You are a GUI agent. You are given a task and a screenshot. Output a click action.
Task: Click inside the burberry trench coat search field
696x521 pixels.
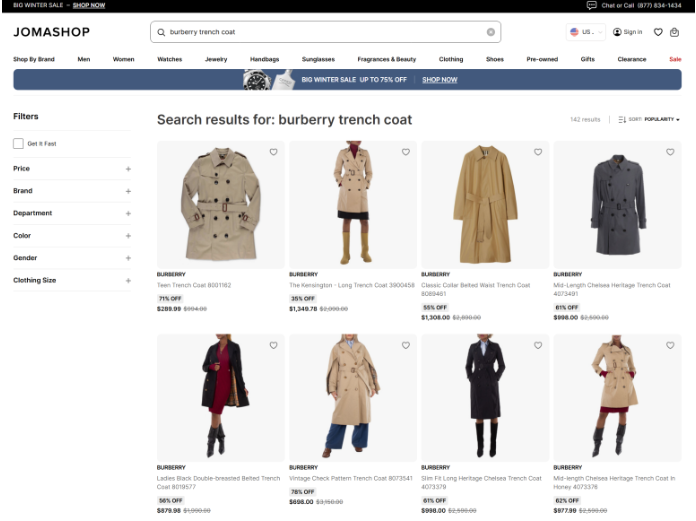coord(326,32)
